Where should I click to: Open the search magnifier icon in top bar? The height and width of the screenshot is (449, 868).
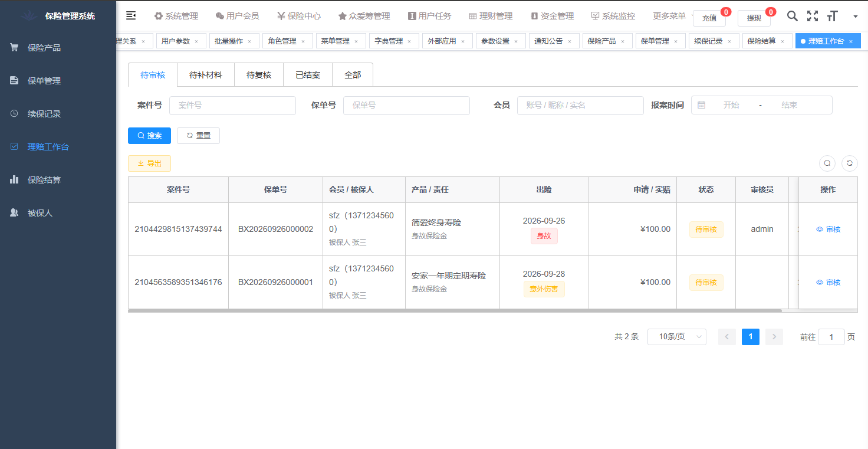[x=793, y=16]
